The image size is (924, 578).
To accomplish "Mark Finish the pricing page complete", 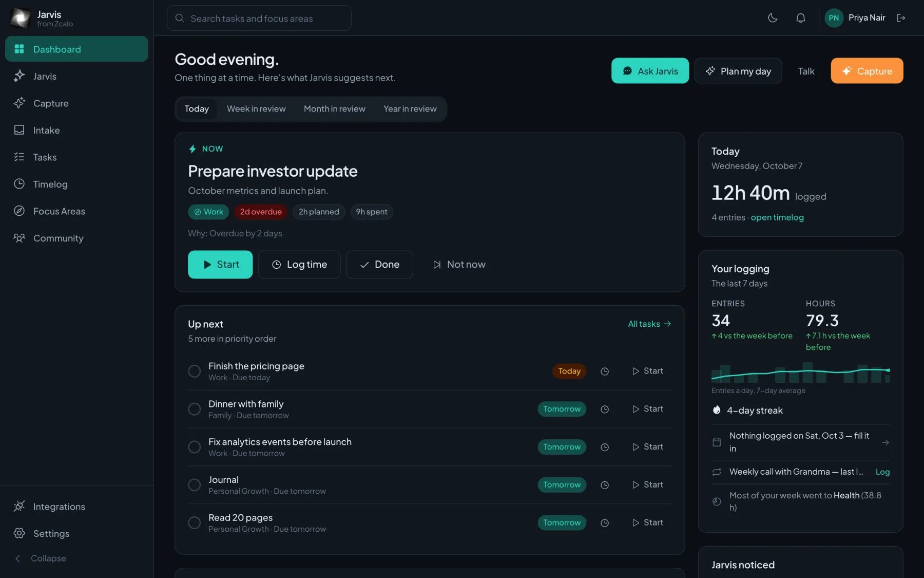I will coord(195,371).
